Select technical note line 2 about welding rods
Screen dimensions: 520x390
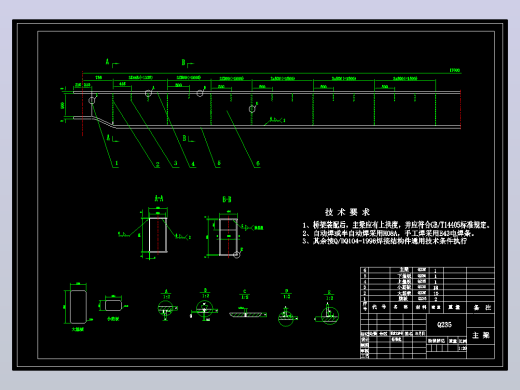pyautogui.click(x=388, y=233)
